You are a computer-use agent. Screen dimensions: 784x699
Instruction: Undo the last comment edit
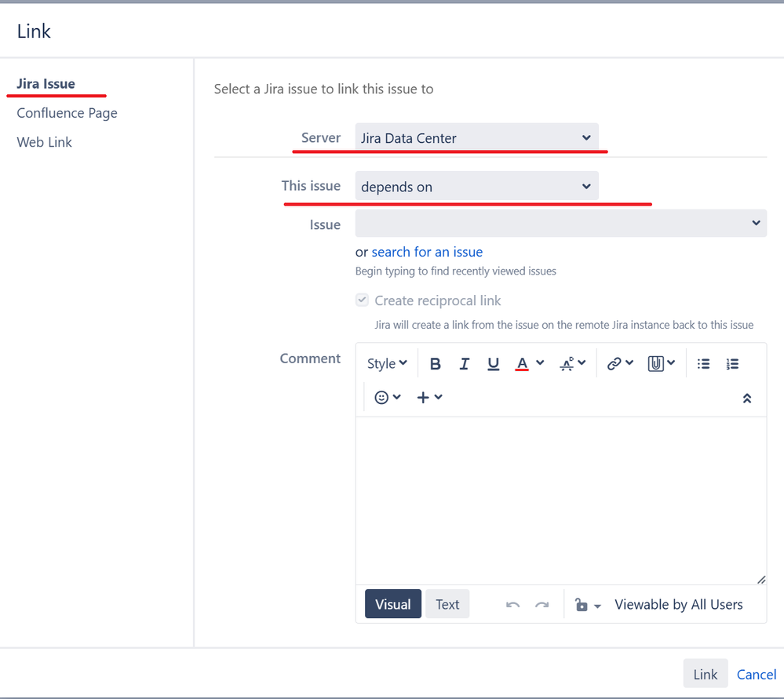pos(512,605)
